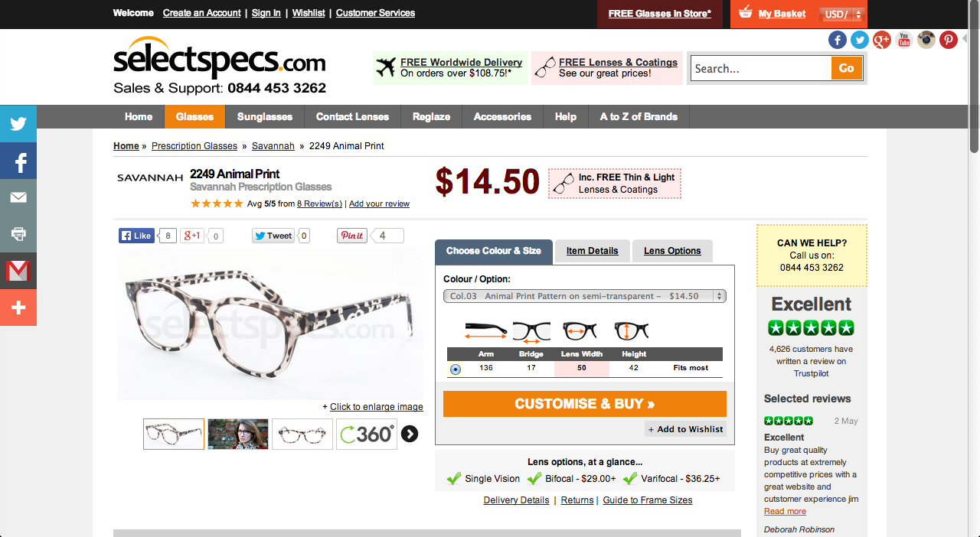Click the Add to Wishlist button
The image size is (980, 537).
685,429
